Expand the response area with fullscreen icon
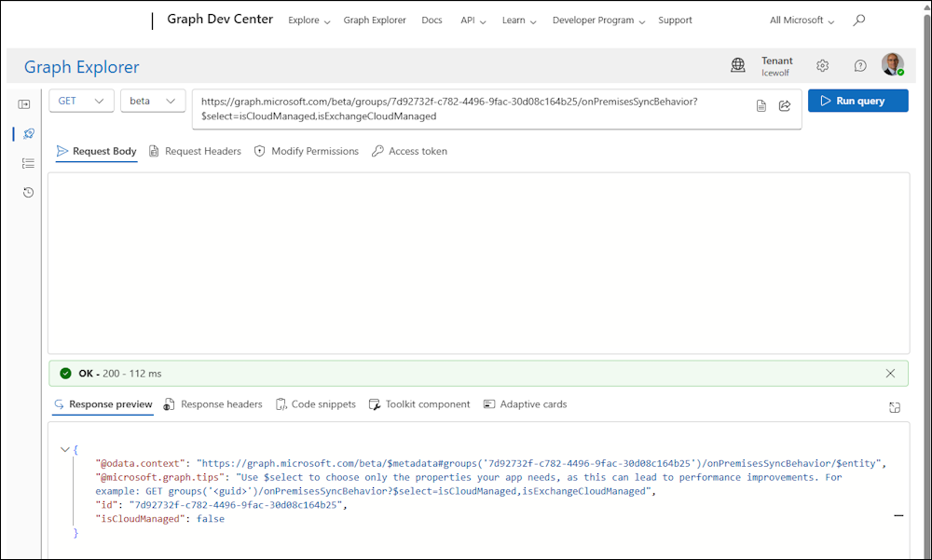Image resolution: width=932 pixels, height=560 pixels. click(x=894, y=407)
